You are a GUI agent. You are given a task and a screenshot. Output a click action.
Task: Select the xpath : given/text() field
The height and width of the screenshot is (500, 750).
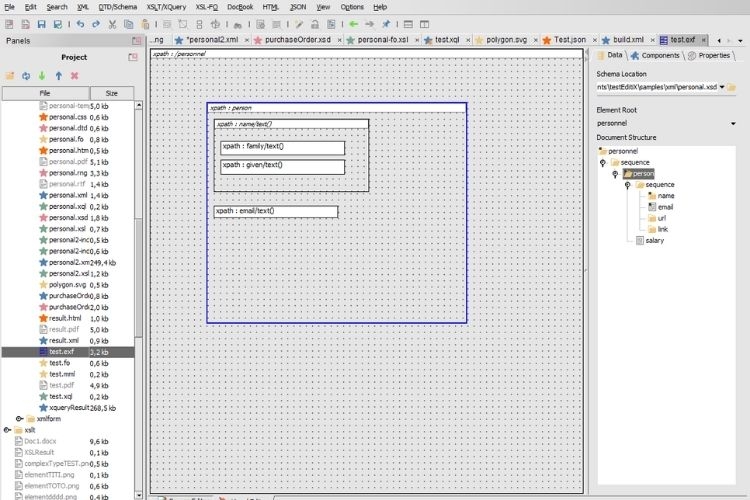point(283,167)
